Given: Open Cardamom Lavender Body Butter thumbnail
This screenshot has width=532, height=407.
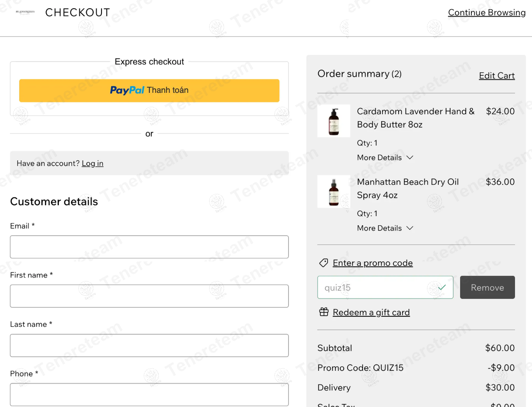Looking at the screenshot, I should point(334,121).
